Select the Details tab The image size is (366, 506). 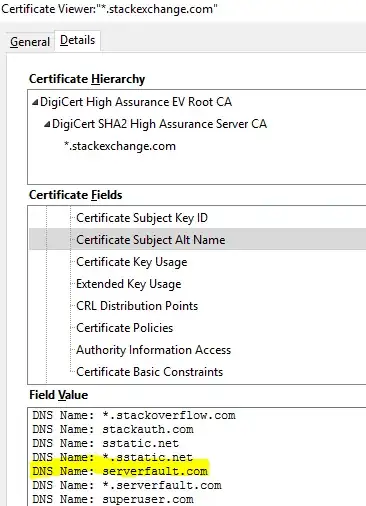pos(77,40)
